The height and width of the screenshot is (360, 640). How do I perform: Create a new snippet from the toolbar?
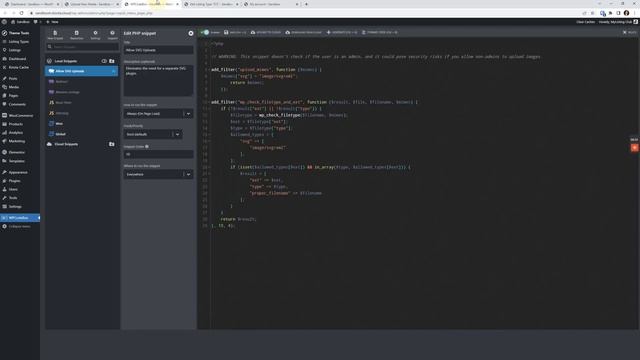[x=55, y=35]
